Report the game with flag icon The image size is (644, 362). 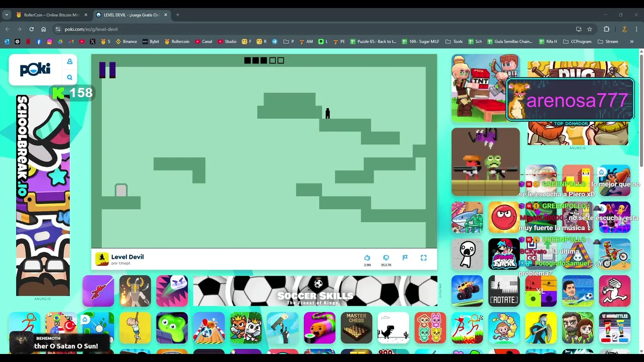coord(405,257)
